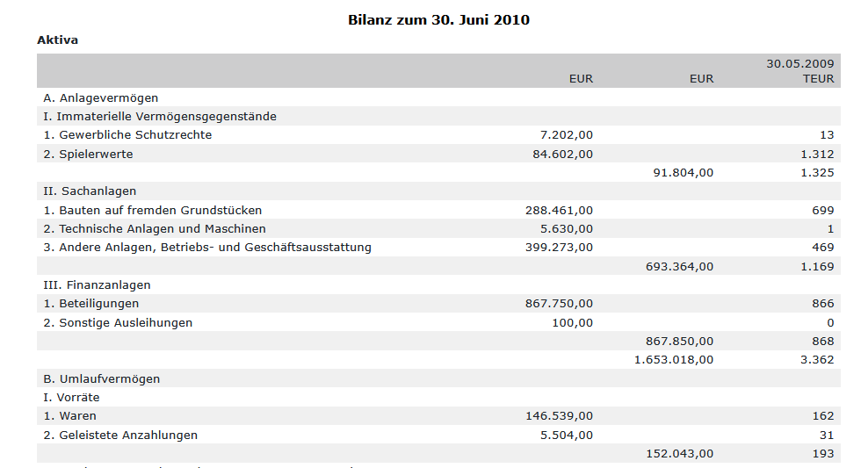The height and width of the screenshot is (468, 868).
Task: Select the Sachanlagen subtotal 693.364,00
Action: click(679, 266)
